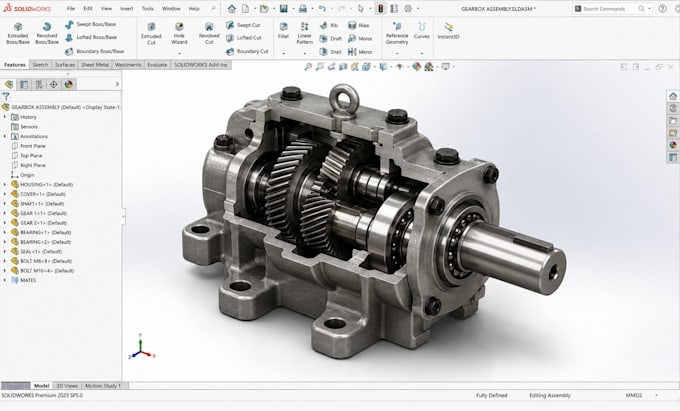Open the File menu
Screen dimensions: 680x411
71,8
